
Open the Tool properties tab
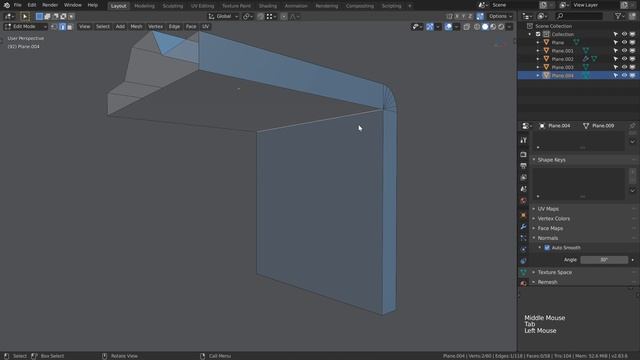point(523,140)
